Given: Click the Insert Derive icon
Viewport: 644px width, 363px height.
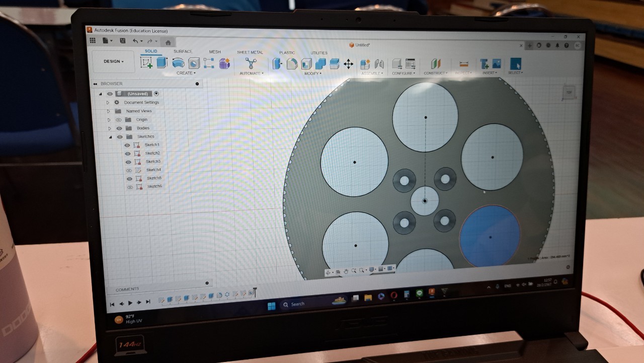Looking at the screenshot, I should pyautogui.click(x=485, y=64).
